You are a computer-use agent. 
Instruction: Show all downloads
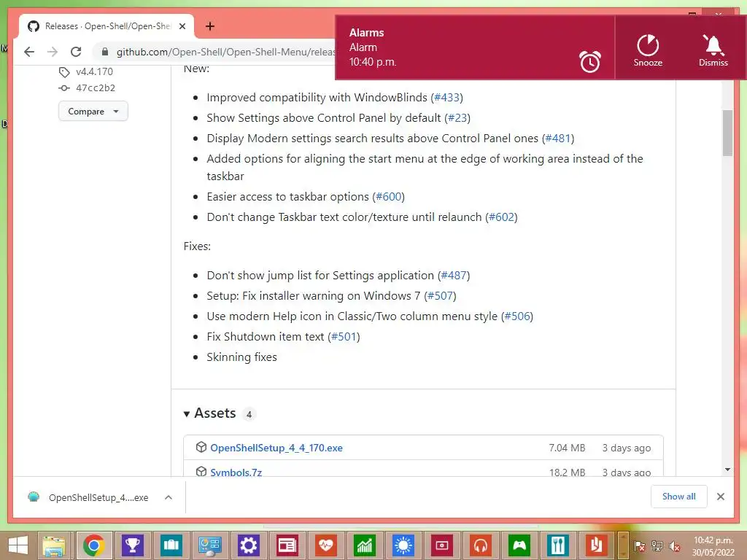[678, 497]
